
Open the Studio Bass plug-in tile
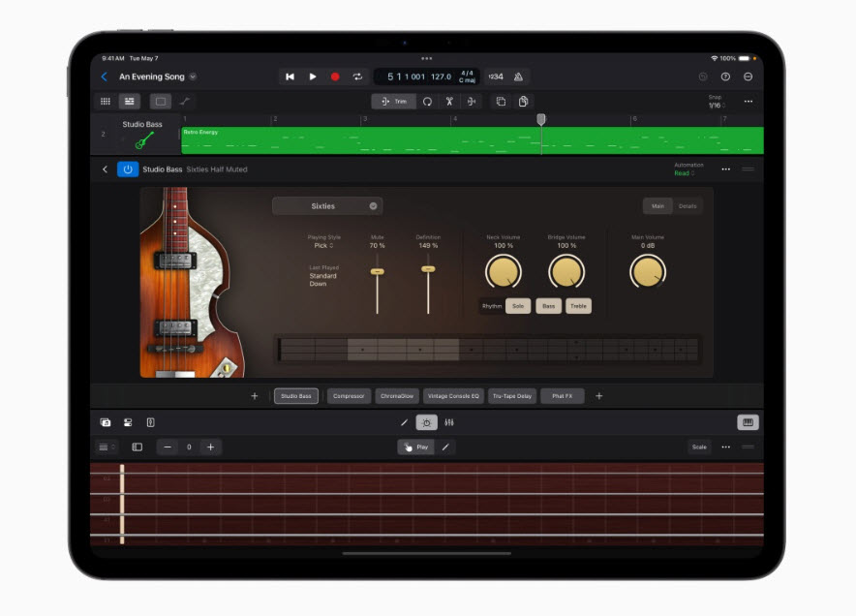(296, 396)
